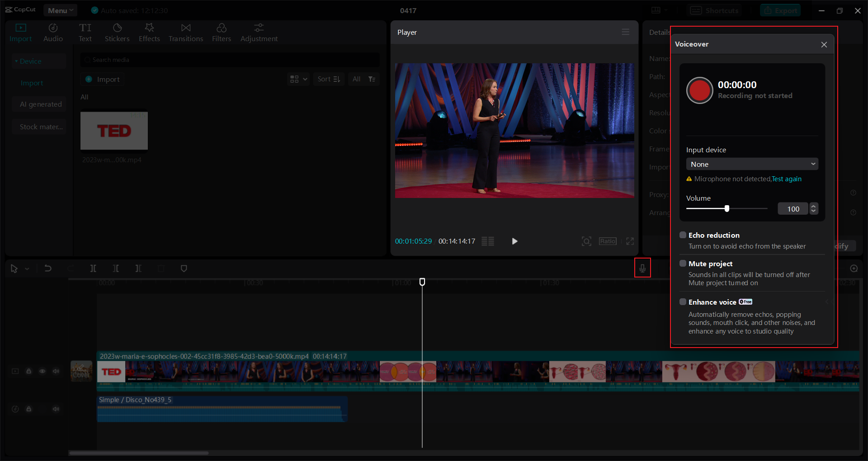868x461 pixels.
Task: Select the 2023w-m...00k.mp4 media thumbnail
Action: point(113,131)
